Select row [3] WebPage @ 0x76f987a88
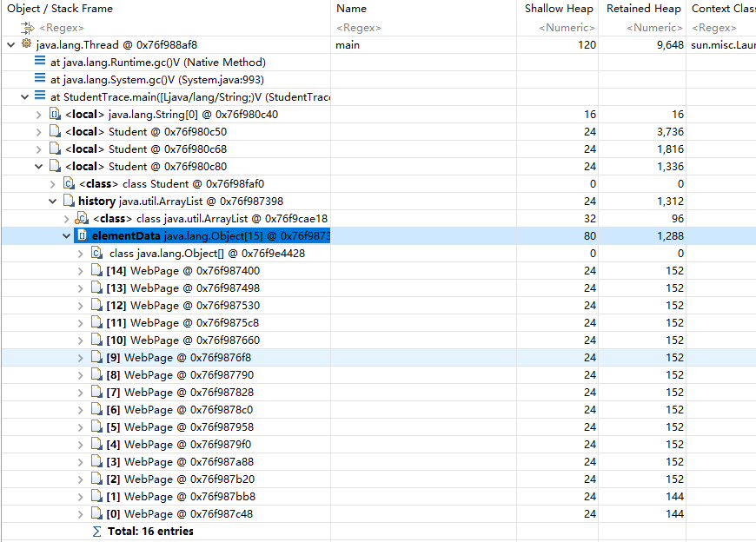 [x=378, y=461]
